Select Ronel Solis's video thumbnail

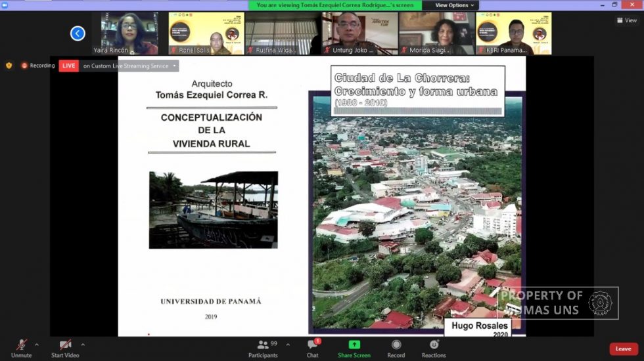pyautogui.click(x=206, y=33)
